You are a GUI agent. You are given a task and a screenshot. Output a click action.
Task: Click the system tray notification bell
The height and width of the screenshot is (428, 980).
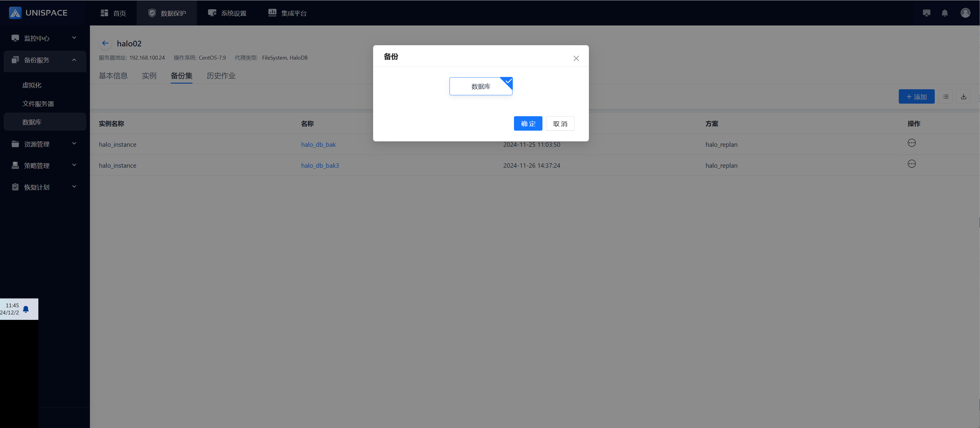pos(26,309)
